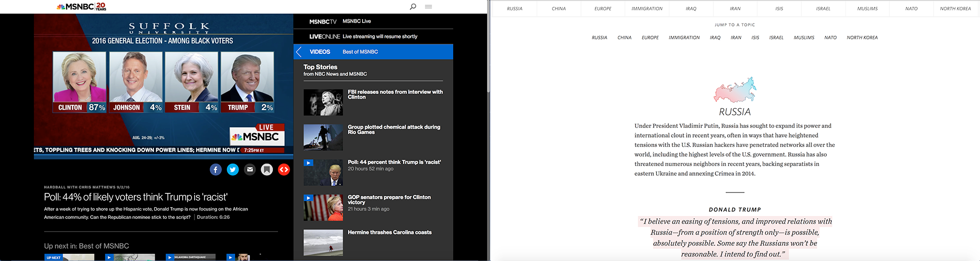This screenshot has width=980, height=261.
Task: Jump to ISIS under Jump to a Topic
Action: (x=755, y=37)
